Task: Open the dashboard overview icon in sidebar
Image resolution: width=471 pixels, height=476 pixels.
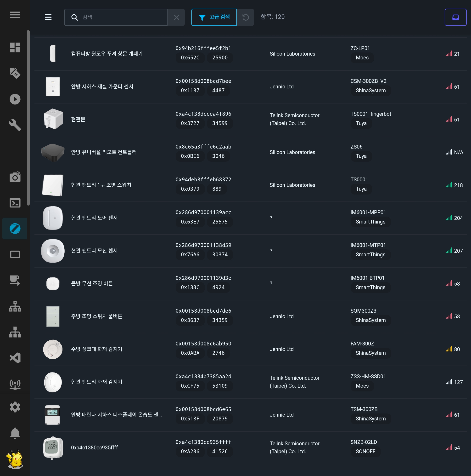Action: tap(15, 47)
